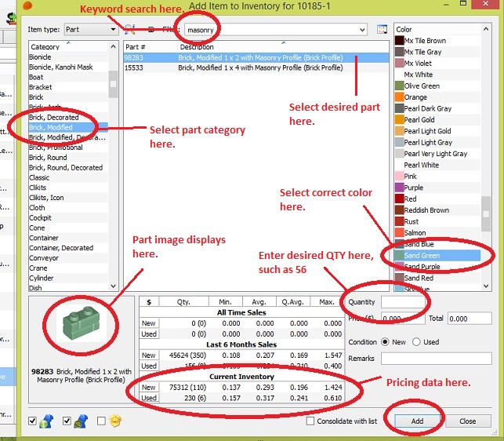Select part 15533 masonry brick 1 x 4
504x441 pixels.
[256, 67]
